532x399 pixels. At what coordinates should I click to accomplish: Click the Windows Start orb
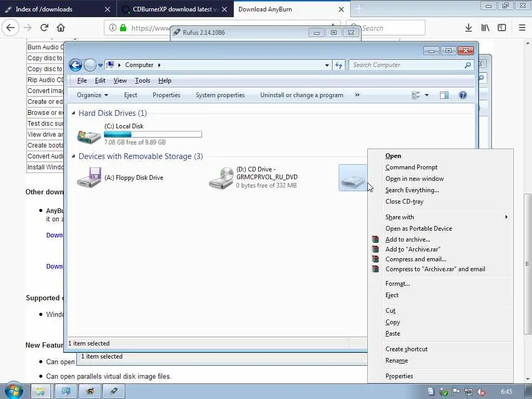tap(14, 391)
